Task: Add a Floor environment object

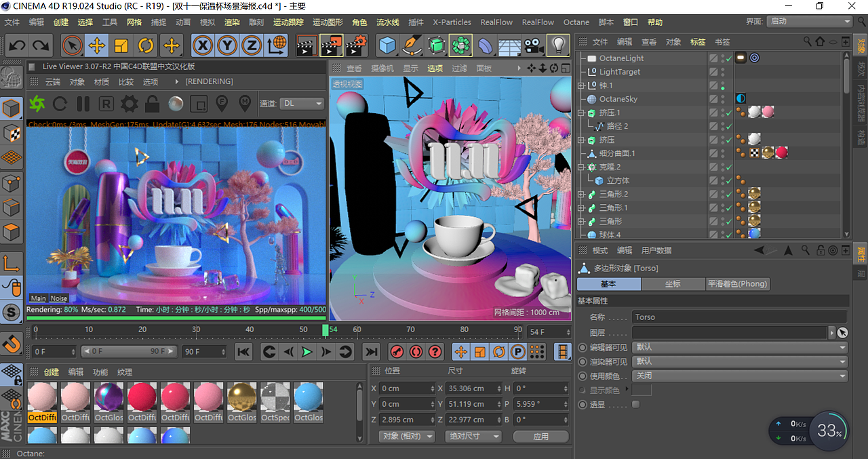Action: tap(510, 46)
